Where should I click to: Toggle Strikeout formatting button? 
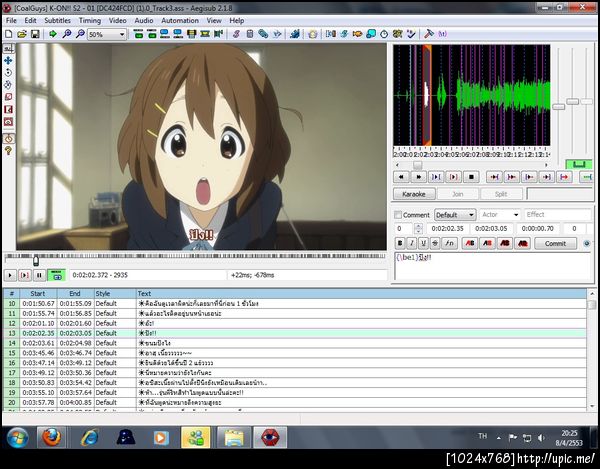coord(435,243)
